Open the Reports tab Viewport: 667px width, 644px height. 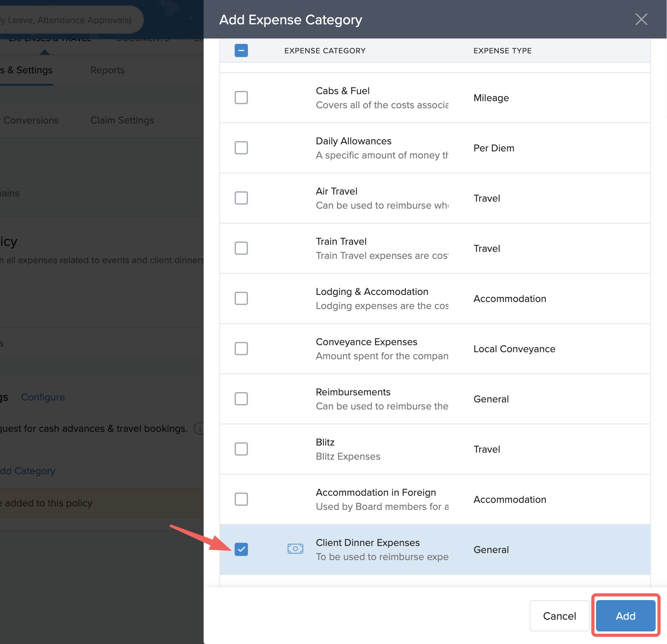coord(107,70)
